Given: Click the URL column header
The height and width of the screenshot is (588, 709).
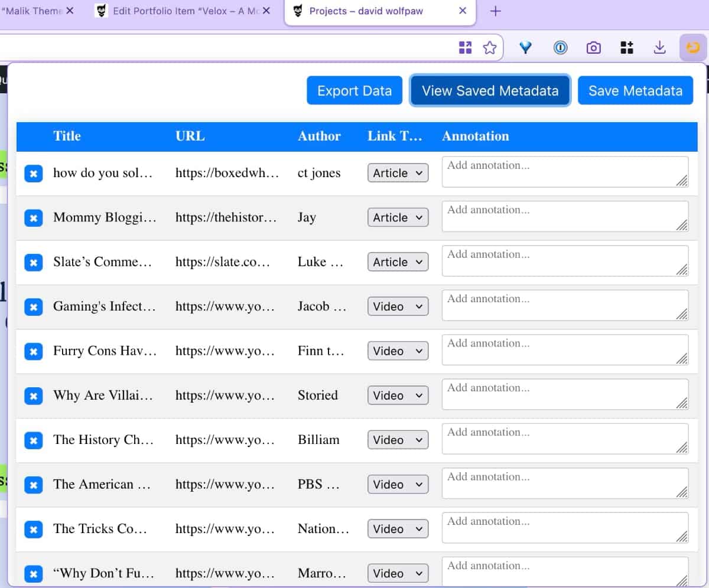Looking at the screenshot, I should 190,136.
